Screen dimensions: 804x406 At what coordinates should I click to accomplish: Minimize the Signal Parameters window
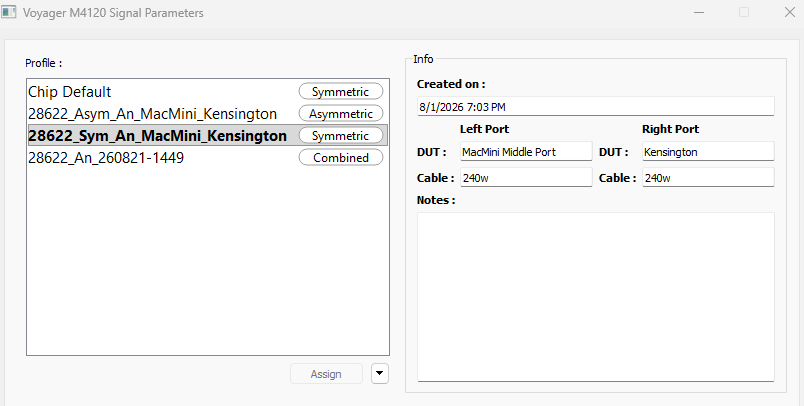click(x=698, y=12)
